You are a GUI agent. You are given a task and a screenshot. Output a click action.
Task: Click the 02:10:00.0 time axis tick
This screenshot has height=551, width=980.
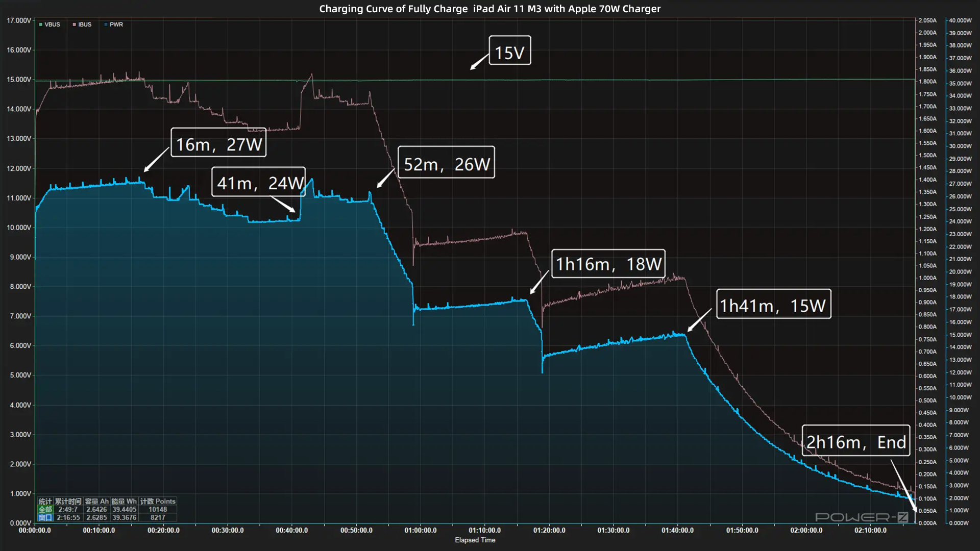pos(871,530)
